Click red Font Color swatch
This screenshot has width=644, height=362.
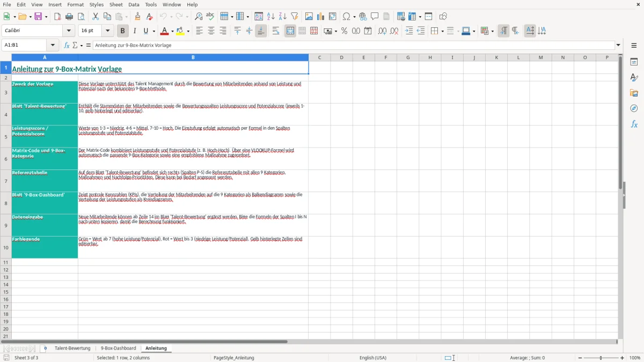point(165,31)
